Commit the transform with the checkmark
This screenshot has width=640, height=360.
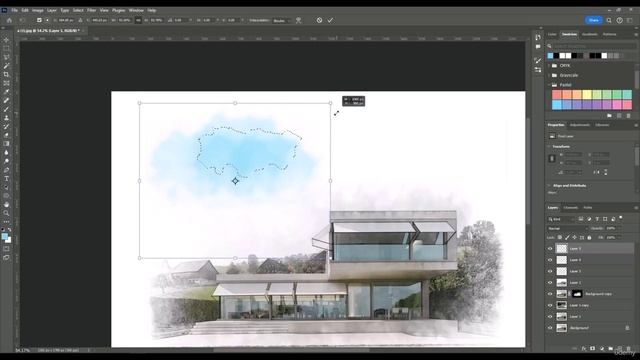[330, 20]
